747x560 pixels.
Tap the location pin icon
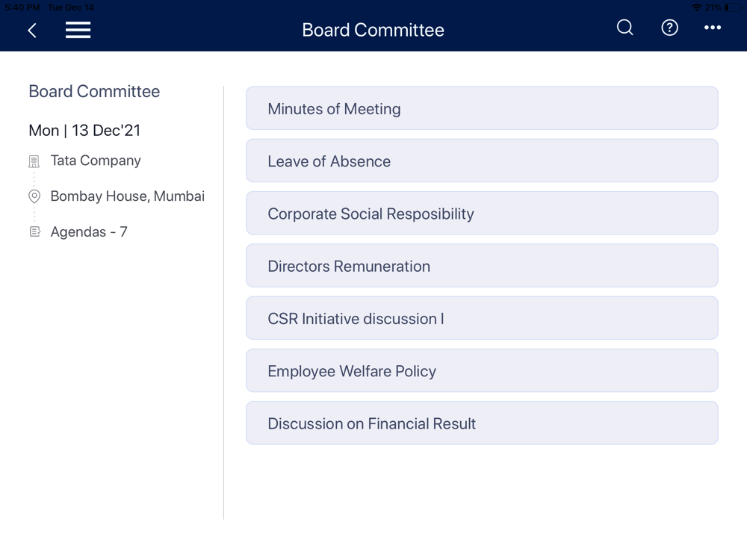pos(34,196)
